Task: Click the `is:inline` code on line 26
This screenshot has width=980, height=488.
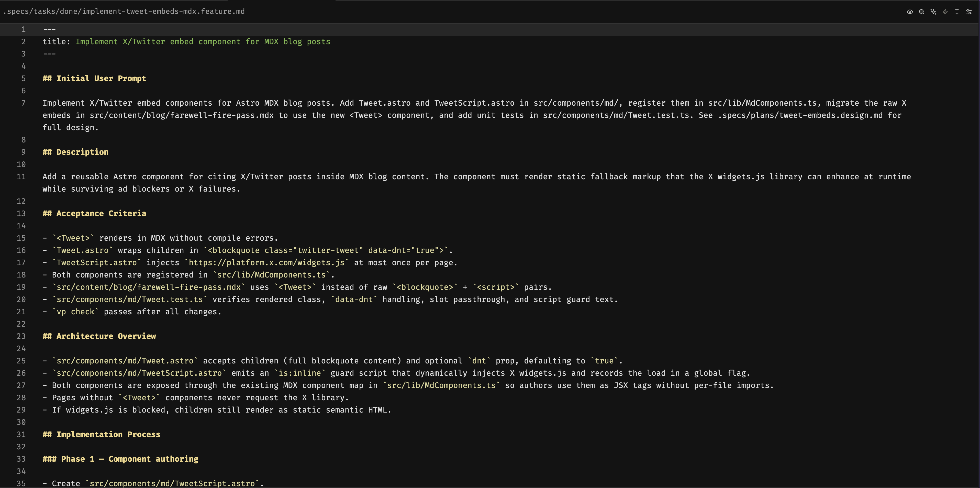Action: click(300, 373)
